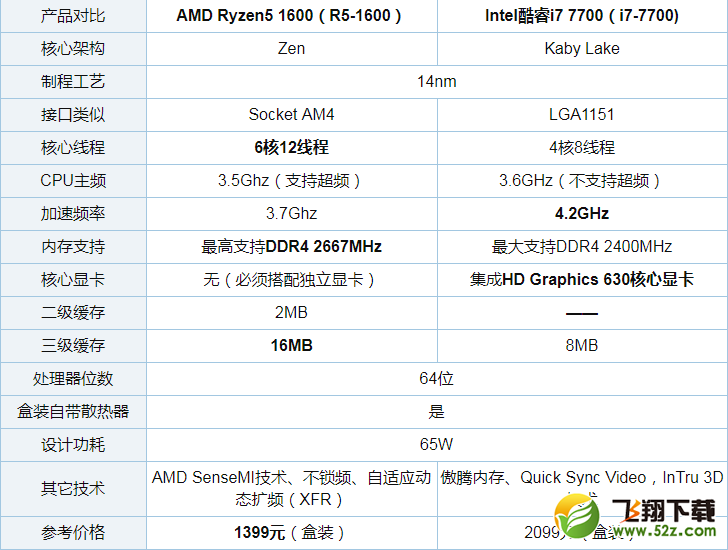Click the '接口类似' row label
This screenshot has width=728, height=550.
click(73, 115)
